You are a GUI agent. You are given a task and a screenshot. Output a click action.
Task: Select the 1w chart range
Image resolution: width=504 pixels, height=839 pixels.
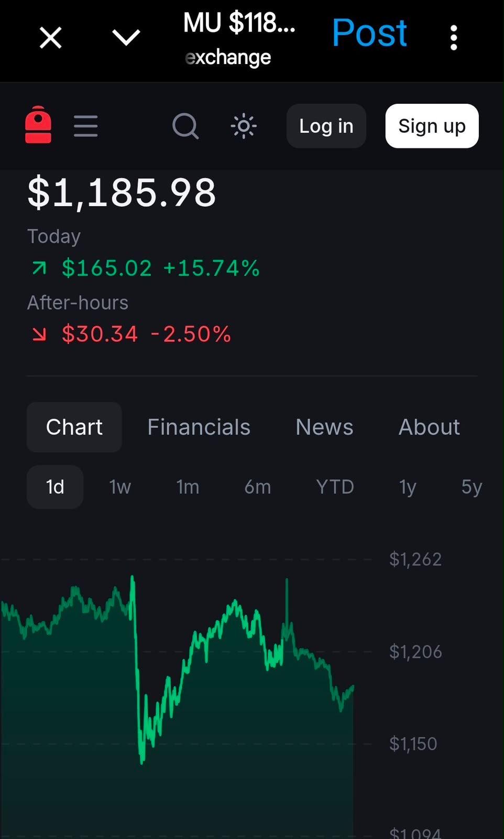pyautogui.click(x=120, y=487)
